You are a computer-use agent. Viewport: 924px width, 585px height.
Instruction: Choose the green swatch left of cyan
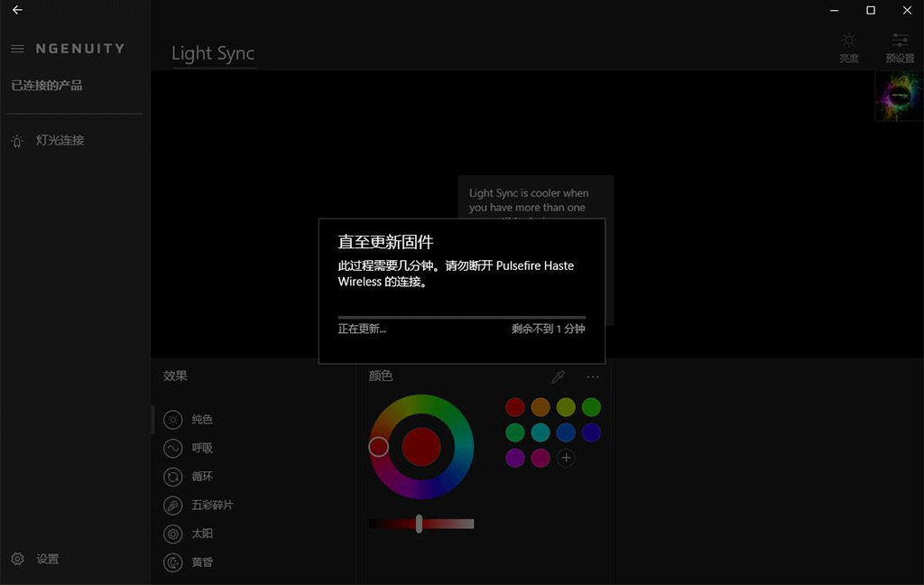coord(515,432)
